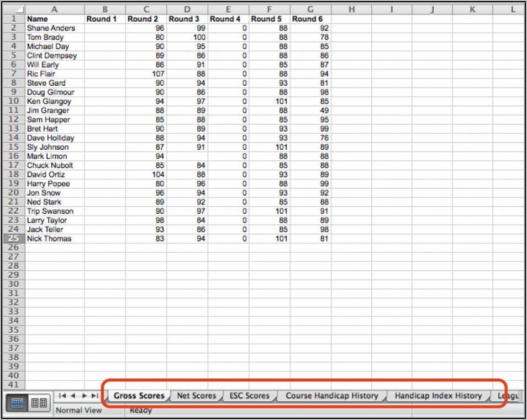The image size is (527, 420).
Task: Click the Round 5 header cell
Action: (269, 19)
